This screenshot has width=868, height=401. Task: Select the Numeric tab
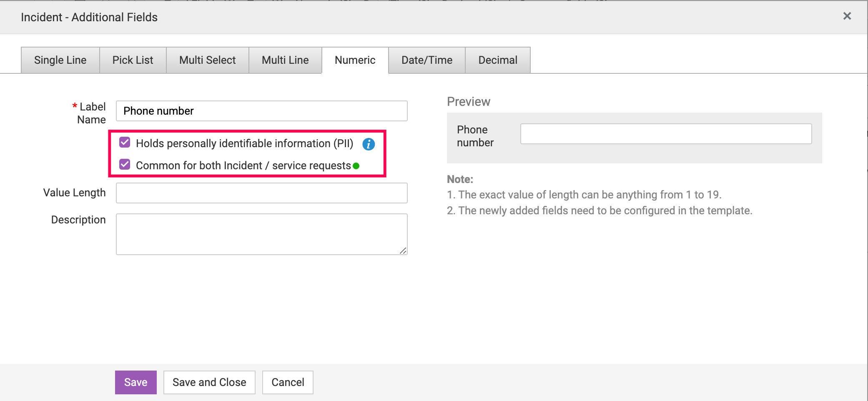pos(355,60)
